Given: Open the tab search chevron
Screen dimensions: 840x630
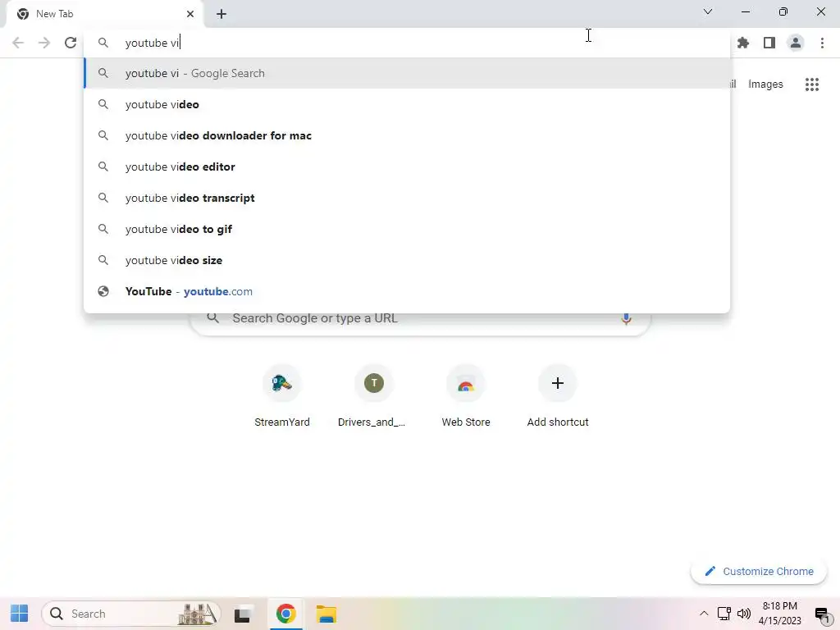Looking at the screenshot, I should point(708,11).
